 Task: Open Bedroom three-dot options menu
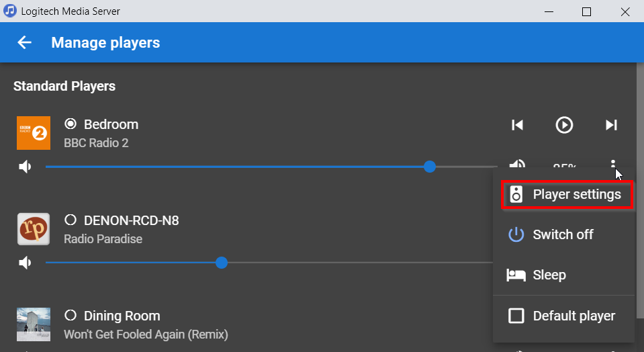click(613, 165)
